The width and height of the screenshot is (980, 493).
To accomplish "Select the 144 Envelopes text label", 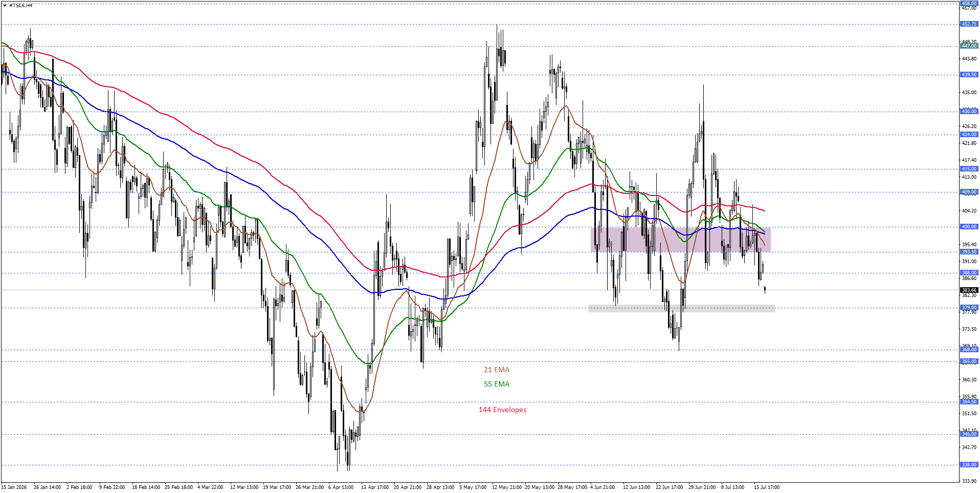I will [x=503, y=410].
